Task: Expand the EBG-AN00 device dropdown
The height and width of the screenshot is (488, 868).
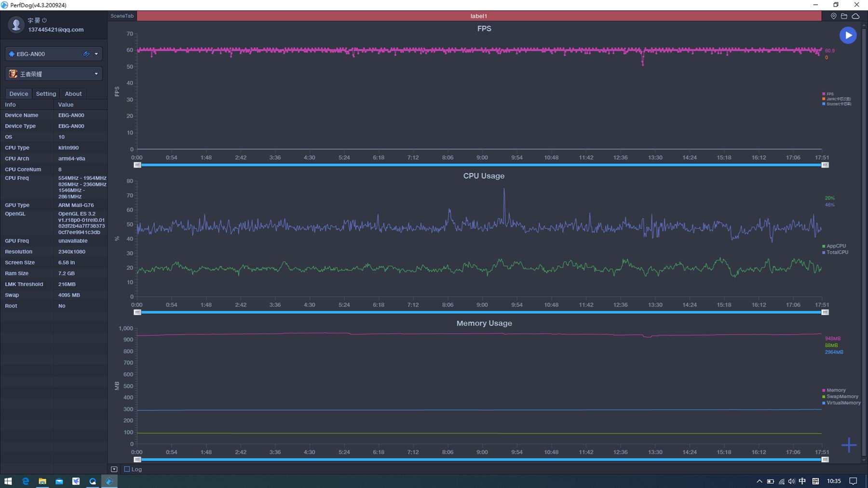Action: [x=96, y=54]
